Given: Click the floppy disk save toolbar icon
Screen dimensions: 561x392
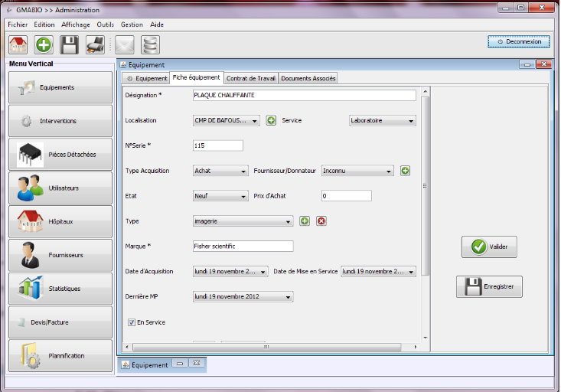Looking at the screenshot, I should pyautogui.click(x=70, y=44).
